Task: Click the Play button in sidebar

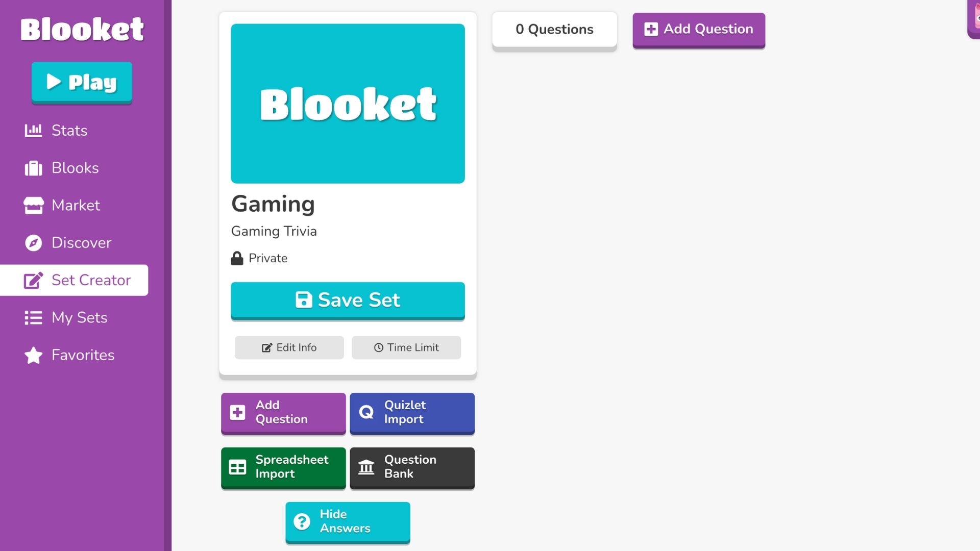Action: pyautogui.click(x=82, y=82)
